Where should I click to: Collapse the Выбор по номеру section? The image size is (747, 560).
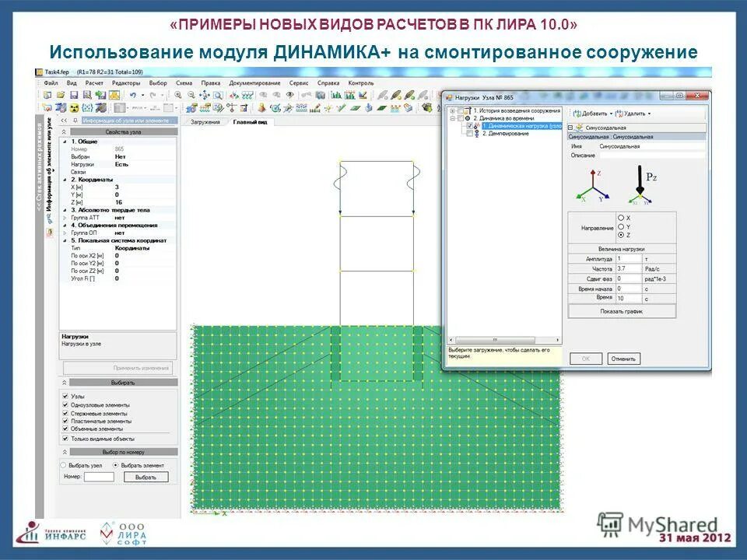(65, 452)
